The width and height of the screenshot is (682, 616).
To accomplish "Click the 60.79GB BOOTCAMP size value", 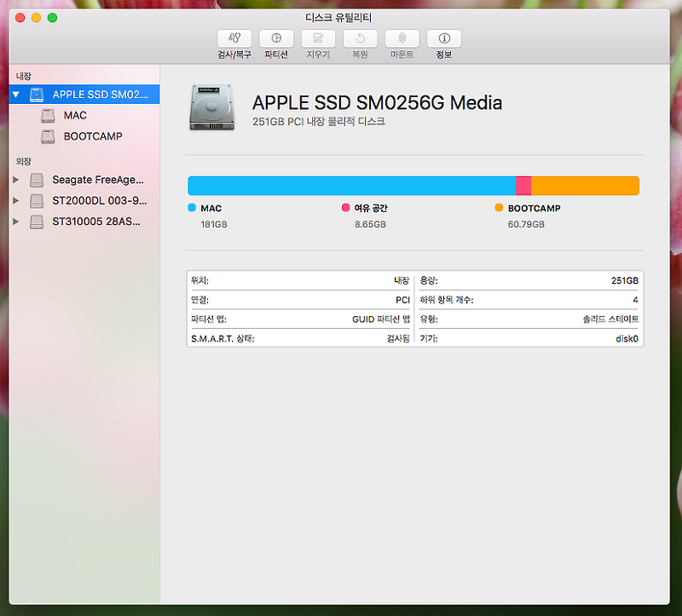I will click(x=526, y=224).
